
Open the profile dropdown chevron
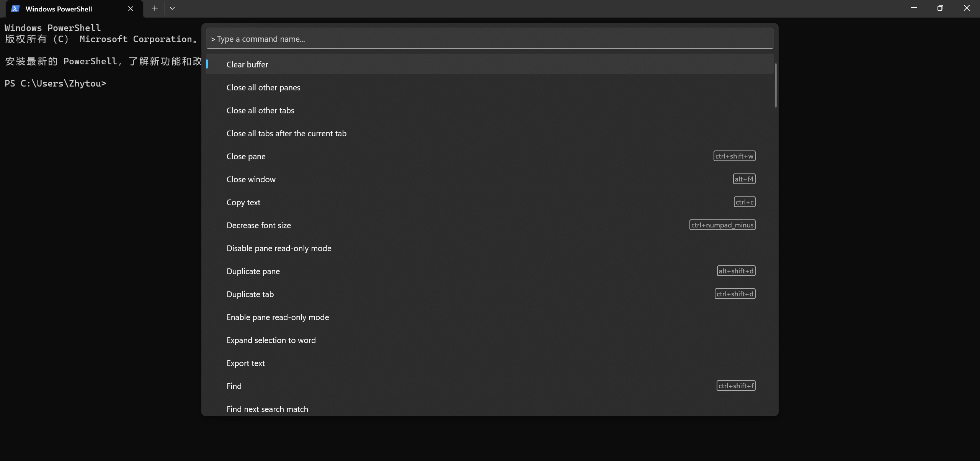[x=172, y=8]
